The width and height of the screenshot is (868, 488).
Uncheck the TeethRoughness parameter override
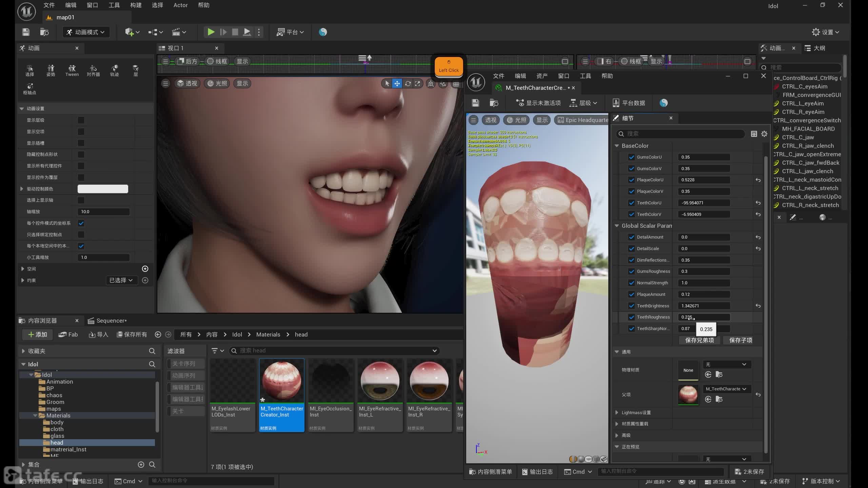click(631, 317)
